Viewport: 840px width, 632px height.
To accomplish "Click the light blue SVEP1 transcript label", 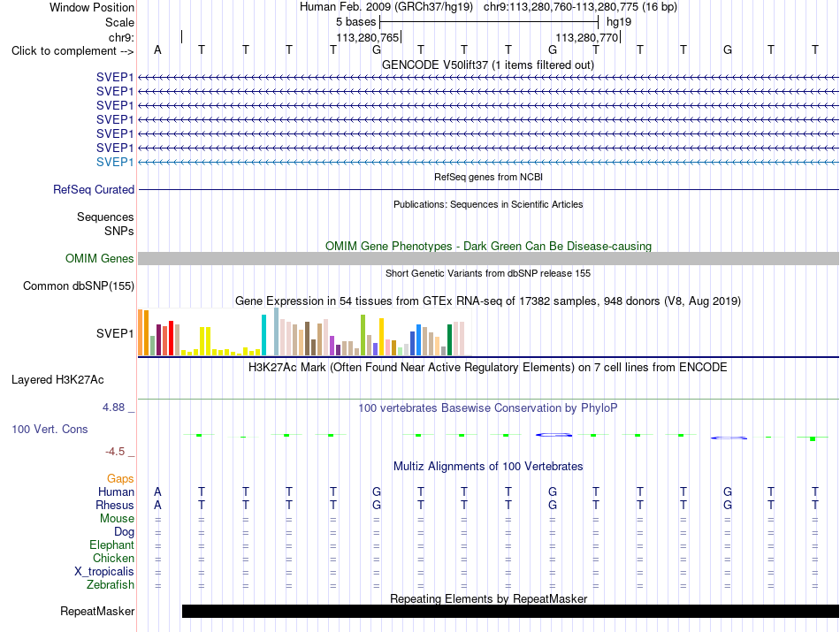I will pyautogui.click(x=115, y=163).
